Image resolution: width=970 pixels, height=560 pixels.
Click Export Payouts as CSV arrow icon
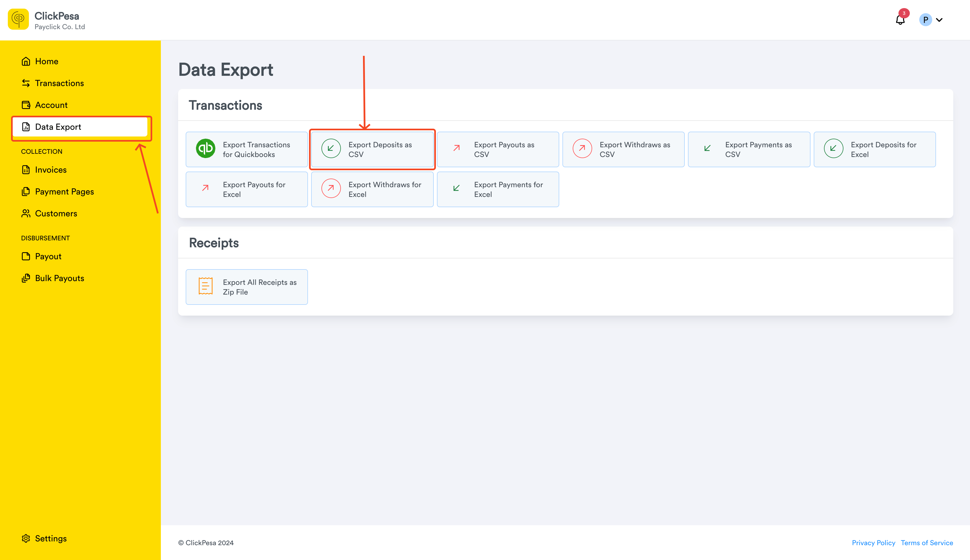click(456, 148)
